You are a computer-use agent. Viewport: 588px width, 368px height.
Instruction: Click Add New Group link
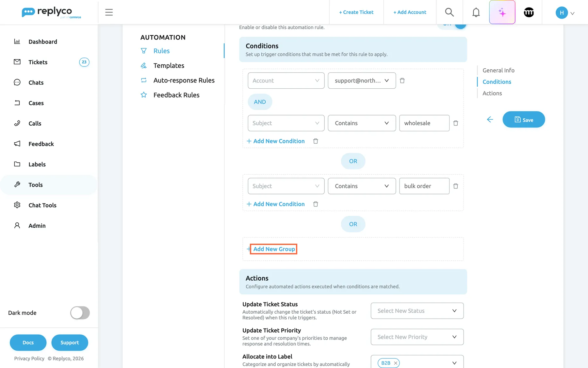pos(274,249)
